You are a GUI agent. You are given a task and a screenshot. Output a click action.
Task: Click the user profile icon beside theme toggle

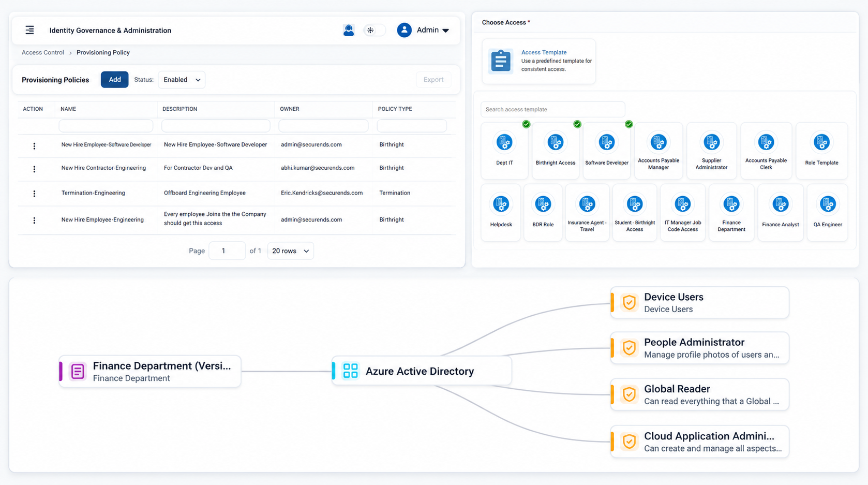click(349, 31)
